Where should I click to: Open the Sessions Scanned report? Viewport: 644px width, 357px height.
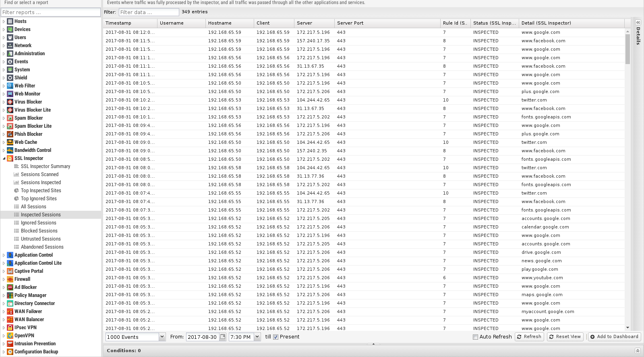click(39, 174)
